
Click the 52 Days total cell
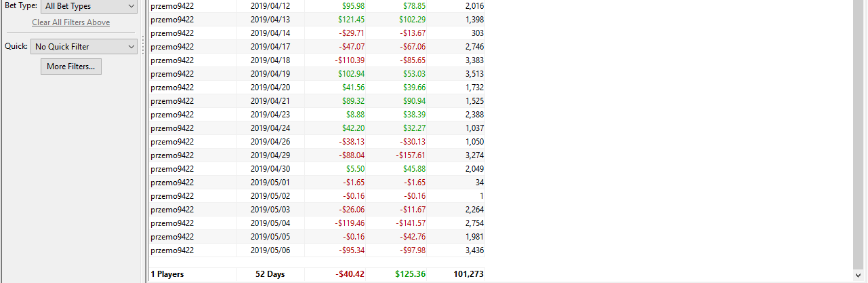tap(270, 275)
